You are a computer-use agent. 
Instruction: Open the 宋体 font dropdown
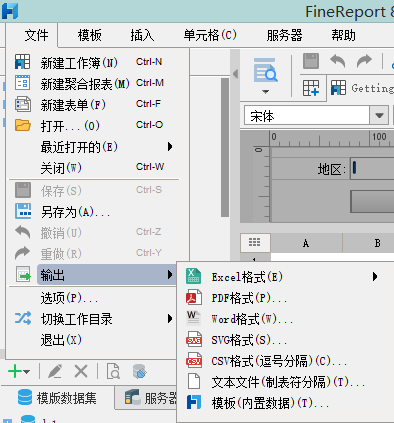pos(379,116)
